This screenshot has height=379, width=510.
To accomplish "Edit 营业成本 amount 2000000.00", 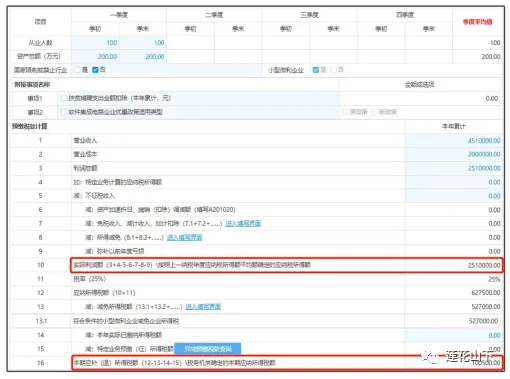I will coord(454,154).
